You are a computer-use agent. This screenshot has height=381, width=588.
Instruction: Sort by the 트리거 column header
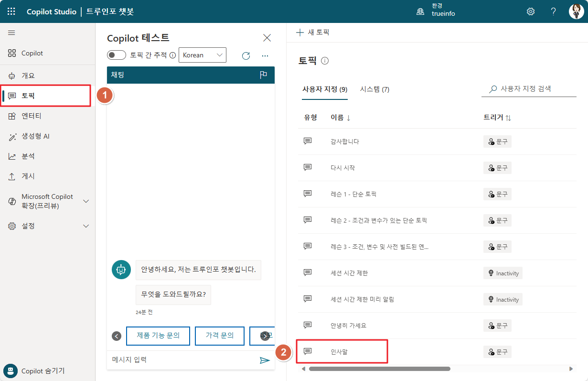(x=497, y=118)
